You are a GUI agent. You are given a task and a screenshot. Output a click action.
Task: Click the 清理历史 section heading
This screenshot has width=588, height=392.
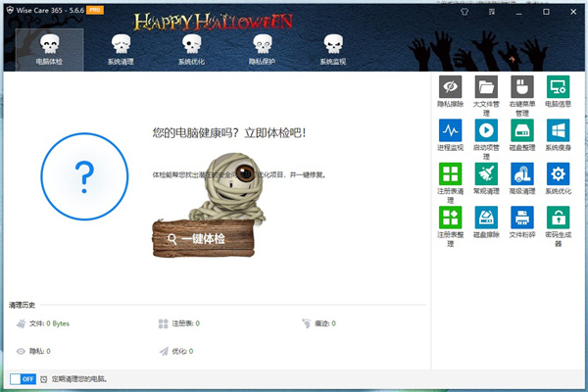[x=22, y=305]
